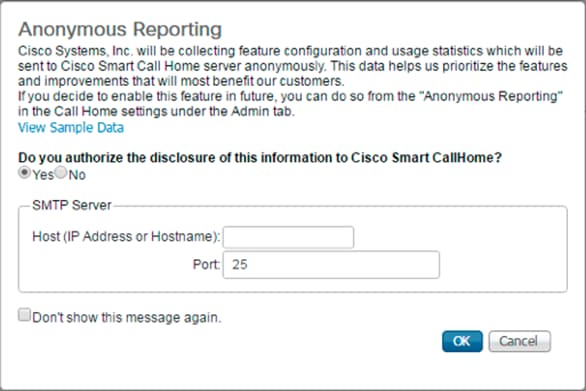
Task: Select the No radio button
Action: click(61, 172)
